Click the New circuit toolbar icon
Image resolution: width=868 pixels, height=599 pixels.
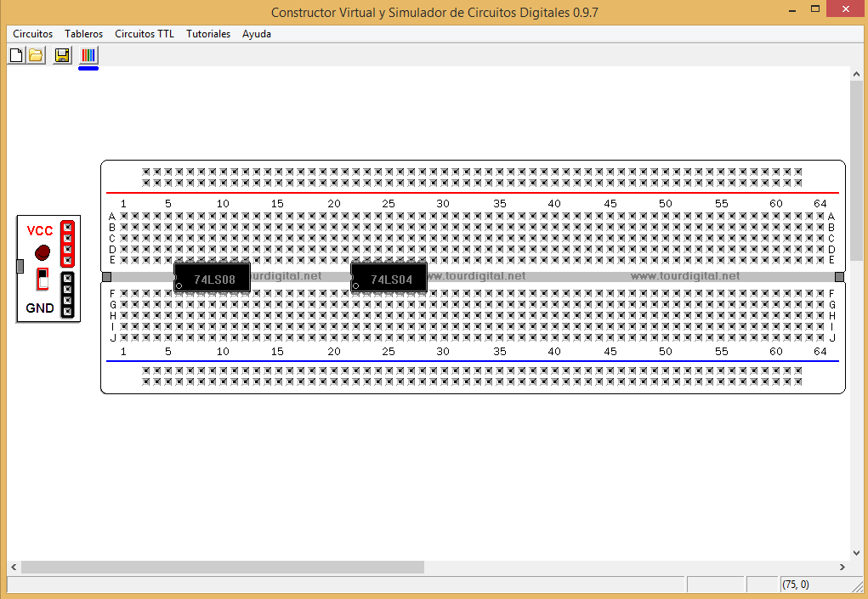[16, 55]
